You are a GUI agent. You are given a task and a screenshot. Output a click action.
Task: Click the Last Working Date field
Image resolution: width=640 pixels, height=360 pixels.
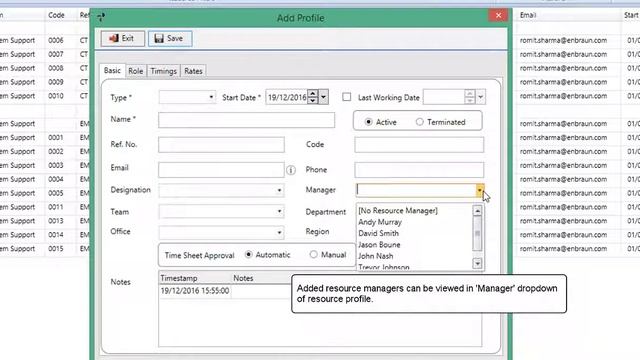444,97
